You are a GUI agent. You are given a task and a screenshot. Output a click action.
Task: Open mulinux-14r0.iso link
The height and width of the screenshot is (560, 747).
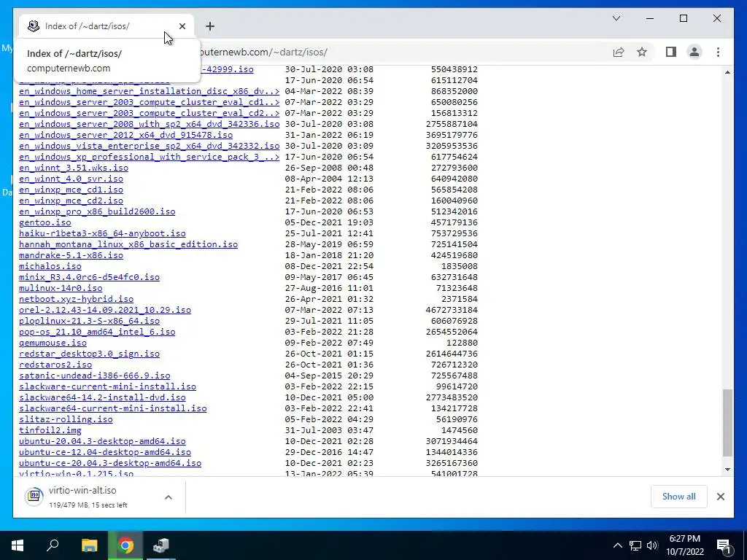point(61,289)
